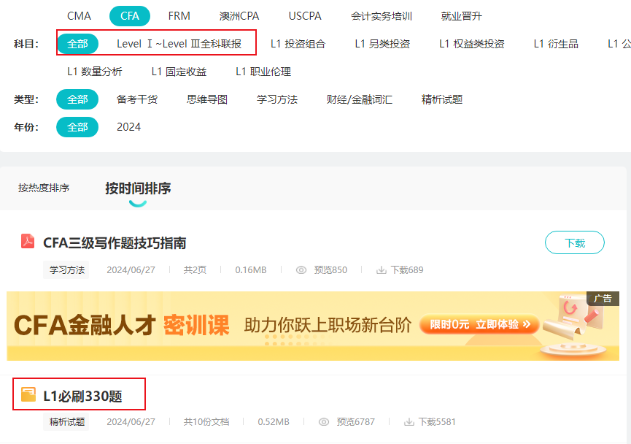Open the L1必刷330题 document title
This screenshot has width=631, height=444.
pyautogui.click(x=90, y=395)
